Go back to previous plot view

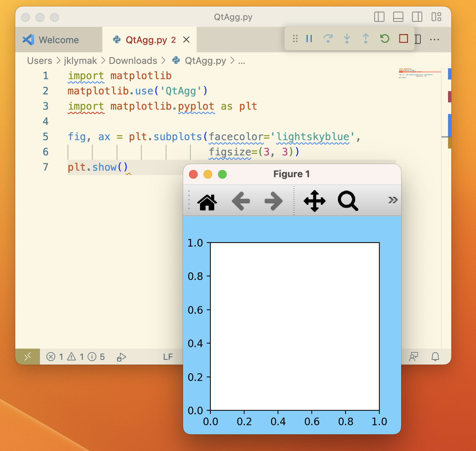click(x=241, y=201)
